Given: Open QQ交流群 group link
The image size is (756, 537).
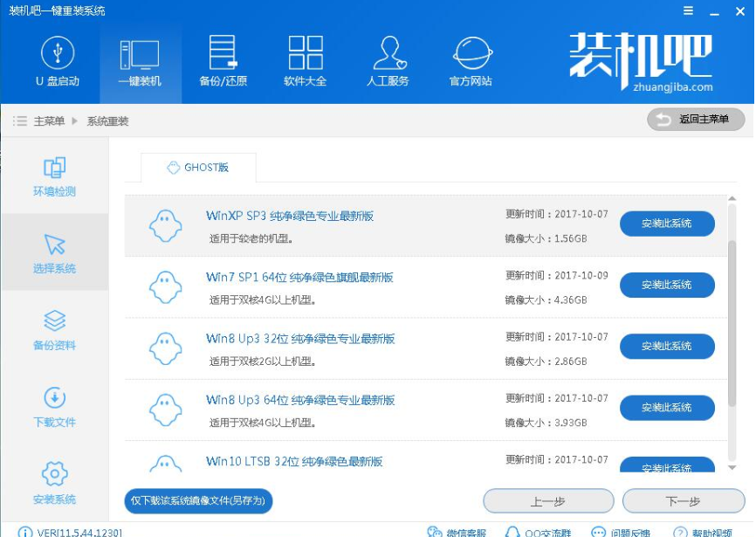Looking at the screenshot, I should coord(538,532).
